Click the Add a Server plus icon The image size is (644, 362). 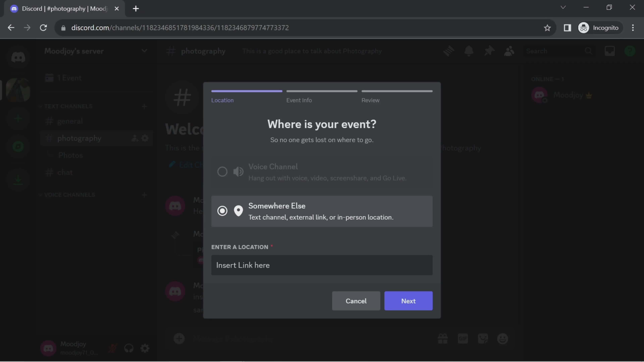pos(18,118)
